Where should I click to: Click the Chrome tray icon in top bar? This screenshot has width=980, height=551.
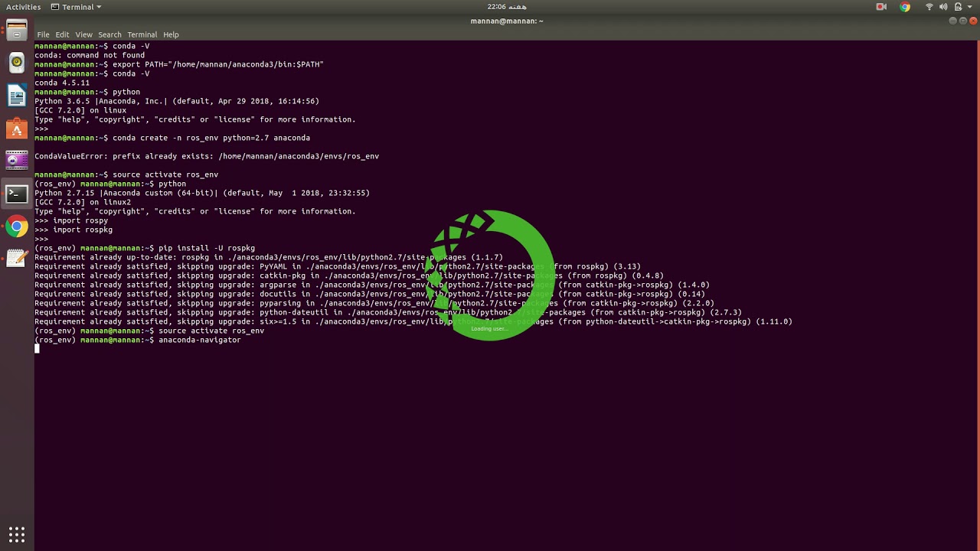pyautogui.click(x=905, y=7)
